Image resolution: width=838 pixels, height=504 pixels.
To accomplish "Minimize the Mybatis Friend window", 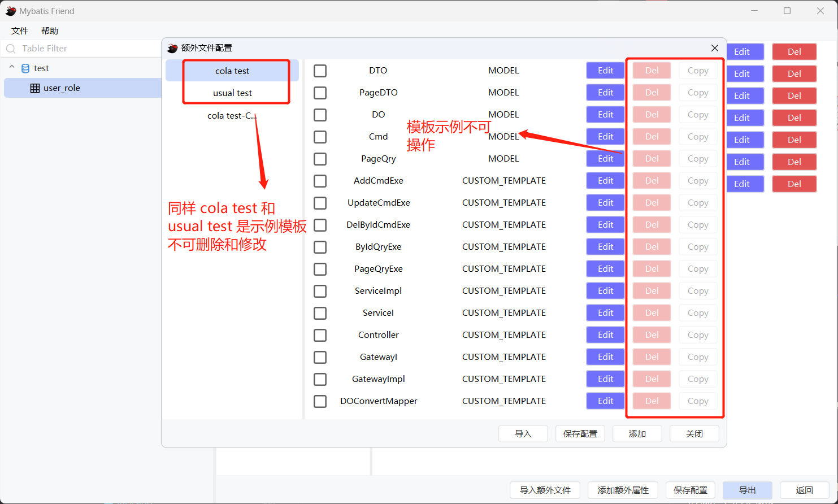I will 754,11.
